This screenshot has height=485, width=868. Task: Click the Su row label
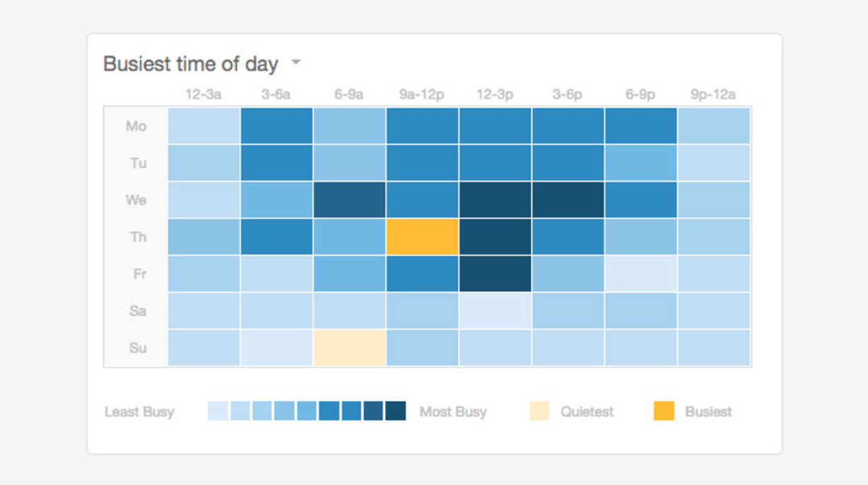137,348
